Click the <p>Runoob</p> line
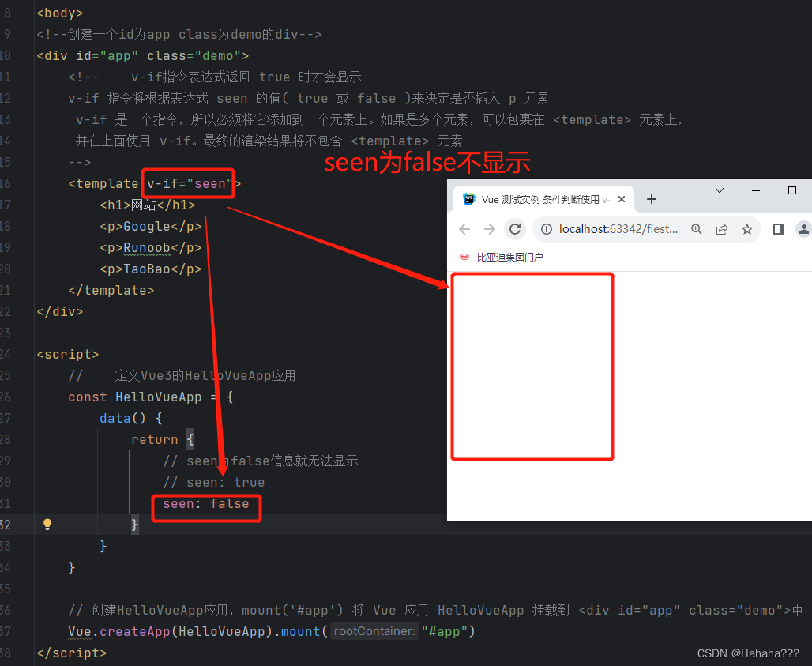Viewport: 812px width, 666px height. click(150, 247)
